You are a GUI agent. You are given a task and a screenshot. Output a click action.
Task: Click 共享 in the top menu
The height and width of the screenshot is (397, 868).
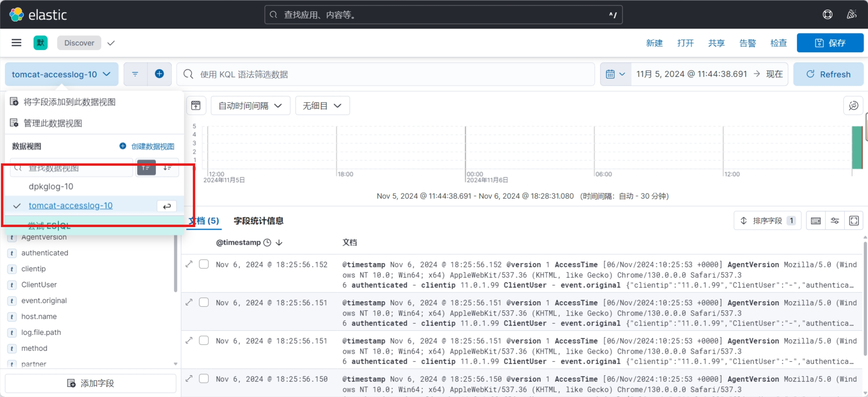(716, 43)
